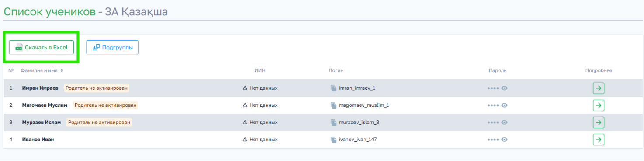Click login text magomaev_muslim_1
Image resolution: width=644 pixels, height=161 pixels.
pyautogui.click(x=364, y=105)
